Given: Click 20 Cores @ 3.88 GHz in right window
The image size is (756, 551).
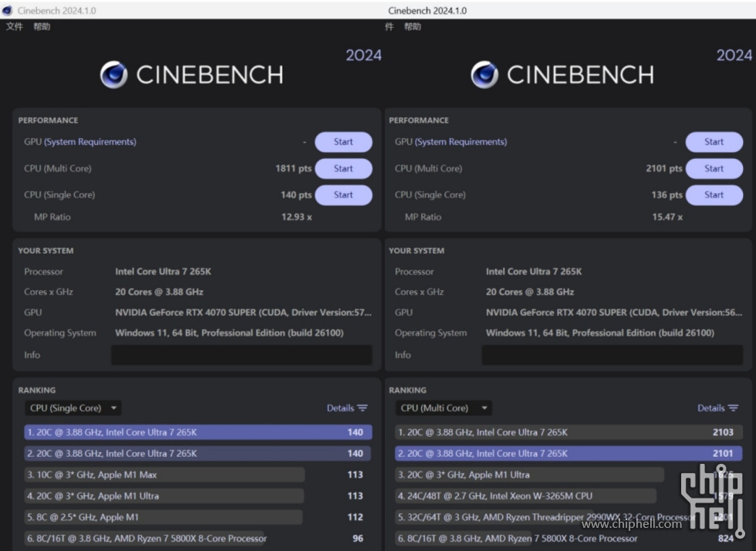Looking at the screenshot, I should pos(530,292).
